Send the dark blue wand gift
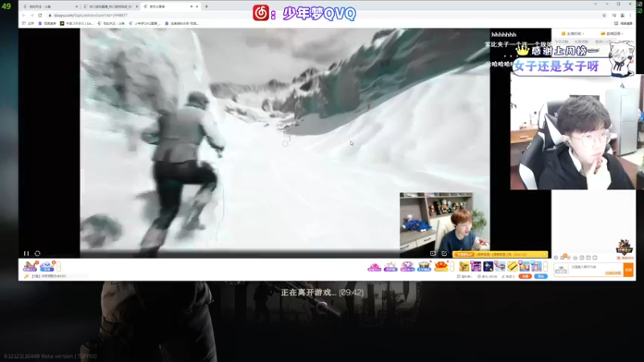 (488, 267)
